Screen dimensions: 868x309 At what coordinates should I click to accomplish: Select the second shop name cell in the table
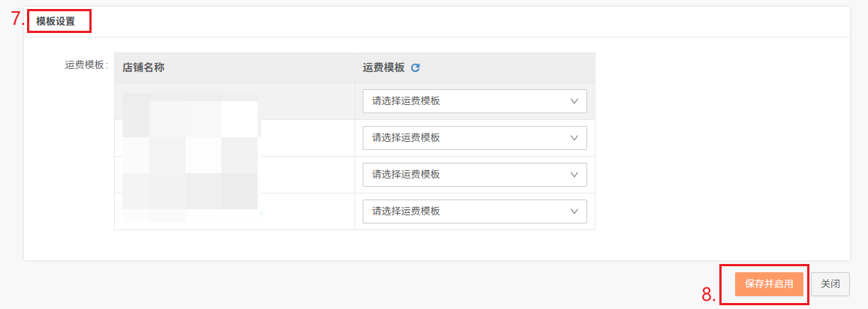(234, 138)
